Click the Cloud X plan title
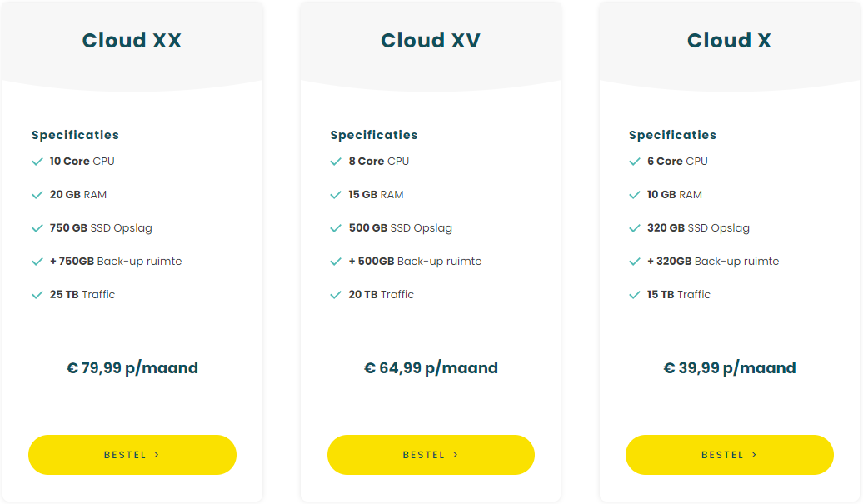This screenshot has height=504, width=863. pos(729,41)
